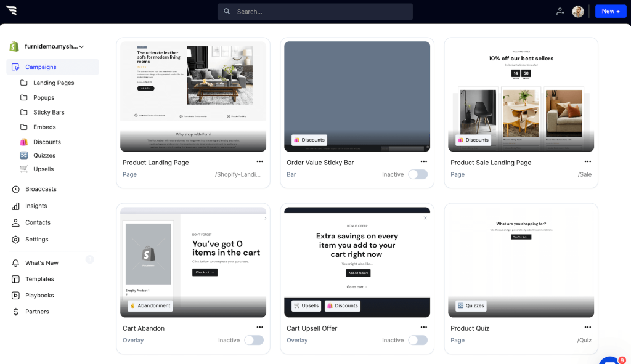Open Product Quiz preview thumbnail

click(x=521, y=262)
